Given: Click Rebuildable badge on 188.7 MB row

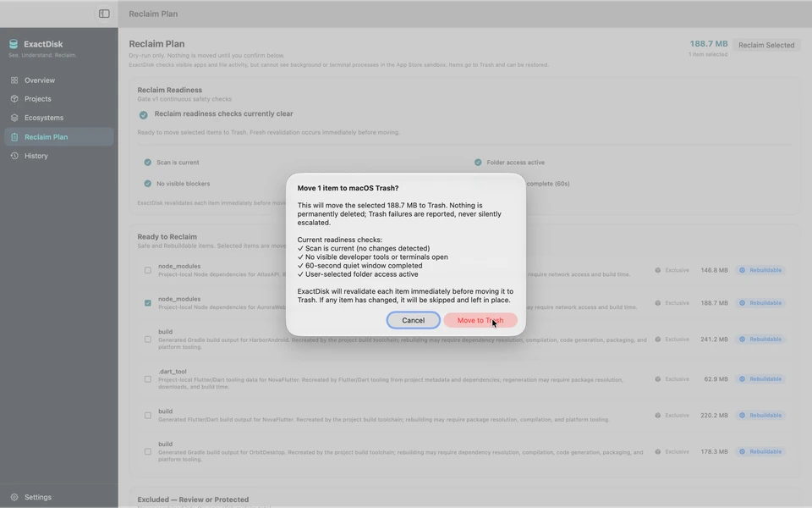Looking at the screenshot, I should 760,303.
